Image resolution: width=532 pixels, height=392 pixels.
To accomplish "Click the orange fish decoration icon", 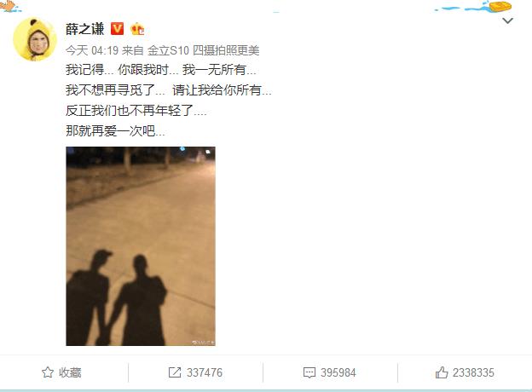I will (9, 5).
